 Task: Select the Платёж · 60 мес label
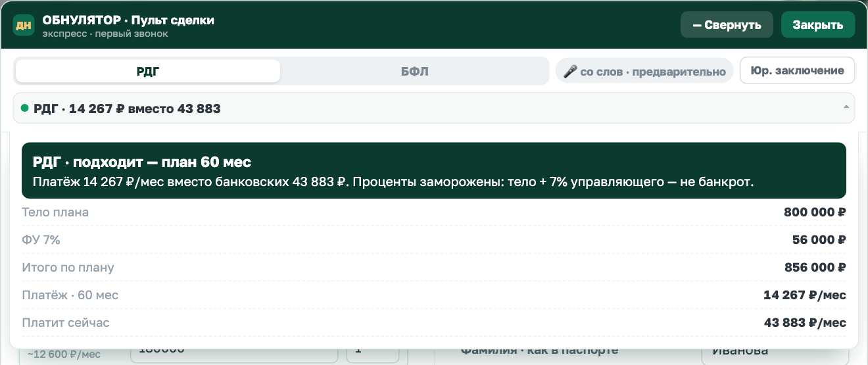click(x=70, y=295)
